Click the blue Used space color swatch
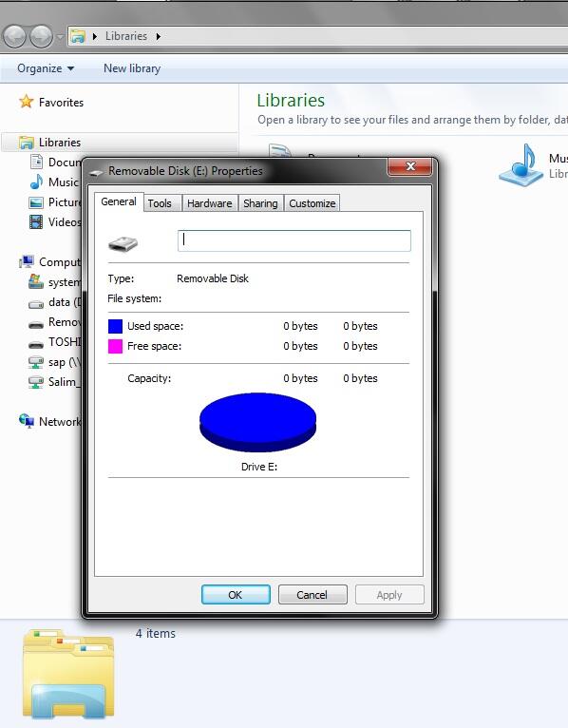This screenshot has width=568, height=728. (x=115, y=326)
